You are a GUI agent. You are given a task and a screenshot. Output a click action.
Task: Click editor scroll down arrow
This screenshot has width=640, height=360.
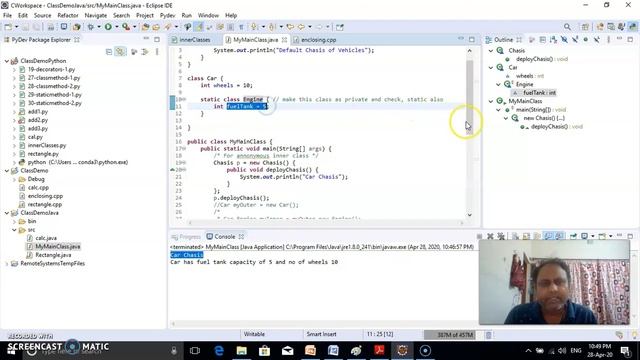[469, 215]
